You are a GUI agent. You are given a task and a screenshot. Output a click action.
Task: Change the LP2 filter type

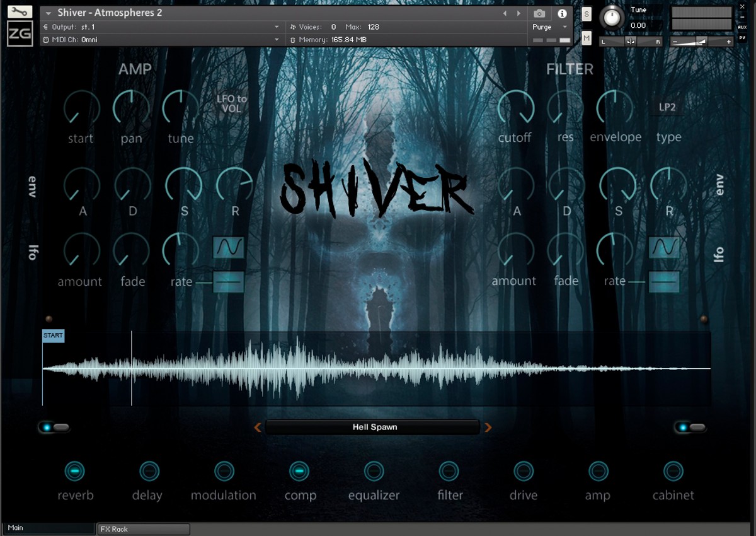667,107
